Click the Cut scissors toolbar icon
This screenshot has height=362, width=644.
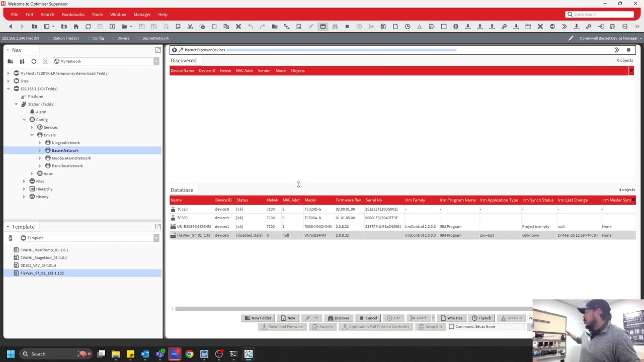[x=190, y=26]
